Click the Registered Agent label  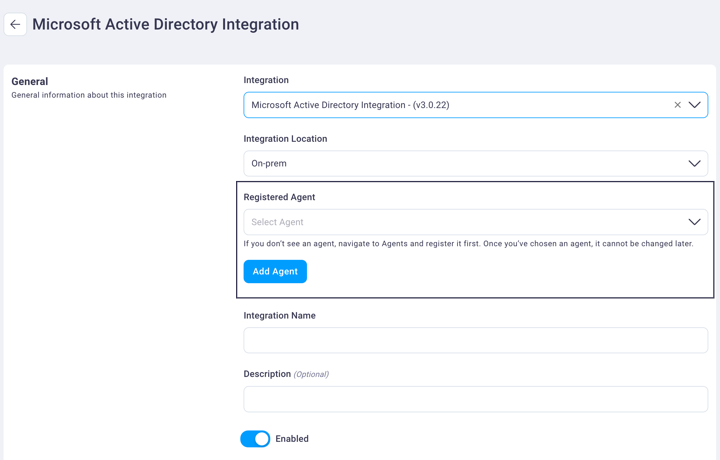(x=279, y=197)
